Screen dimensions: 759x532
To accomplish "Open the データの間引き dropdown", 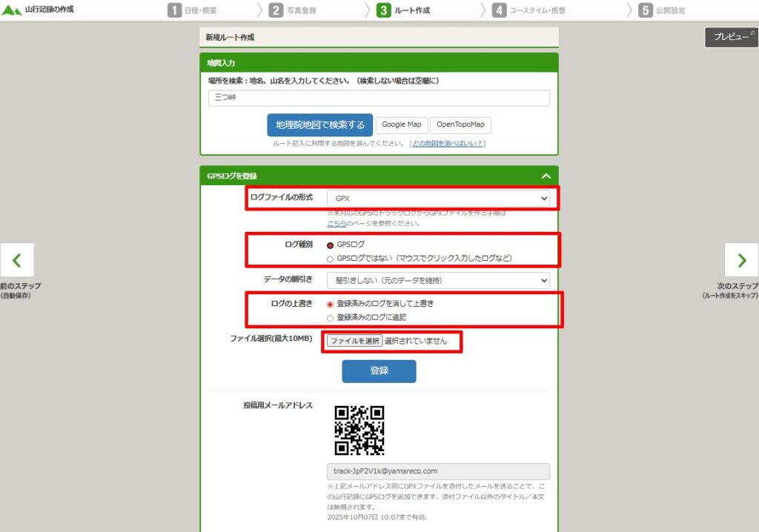I will pyautogui.click(x=439, y=280).
